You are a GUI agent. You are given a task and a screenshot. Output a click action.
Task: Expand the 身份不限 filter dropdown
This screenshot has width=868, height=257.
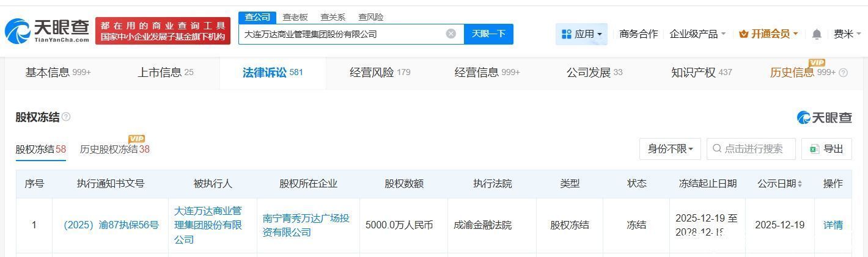click(x=670, y=149)
